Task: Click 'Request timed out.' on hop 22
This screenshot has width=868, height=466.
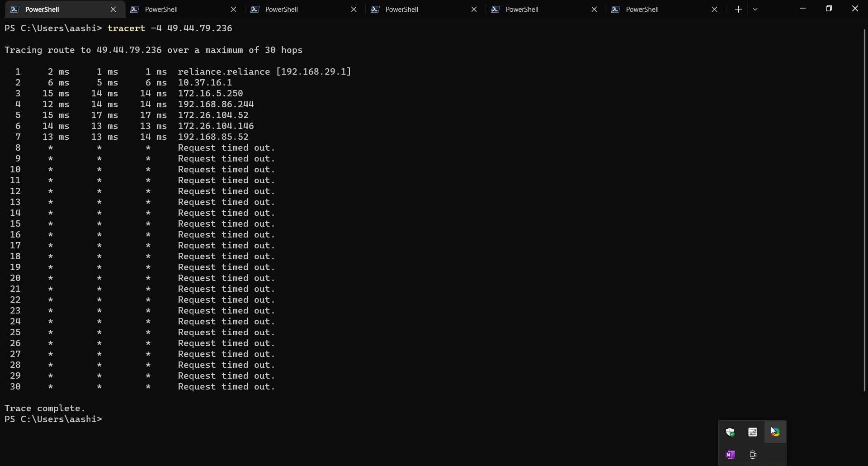Action: (x=226, y=300)
